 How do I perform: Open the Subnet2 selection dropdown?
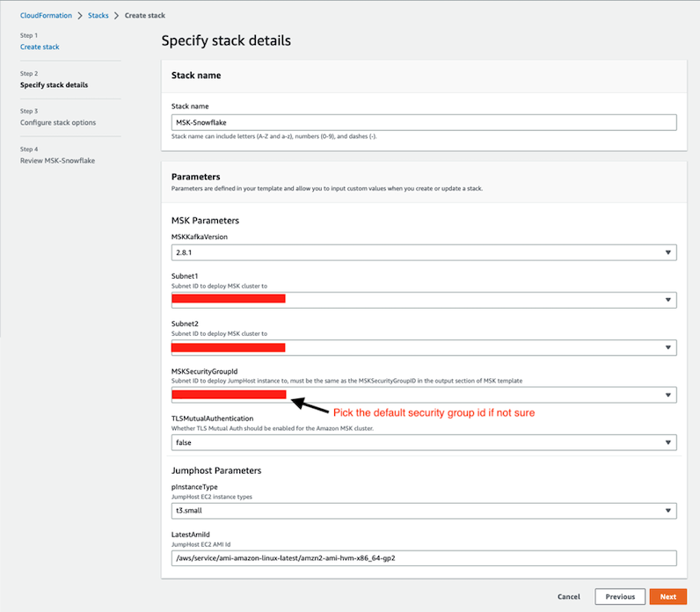422,348
